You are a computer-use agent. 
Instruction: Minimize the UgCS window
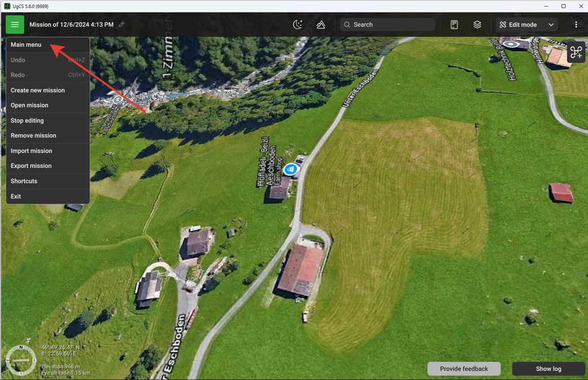coord(546,6)
